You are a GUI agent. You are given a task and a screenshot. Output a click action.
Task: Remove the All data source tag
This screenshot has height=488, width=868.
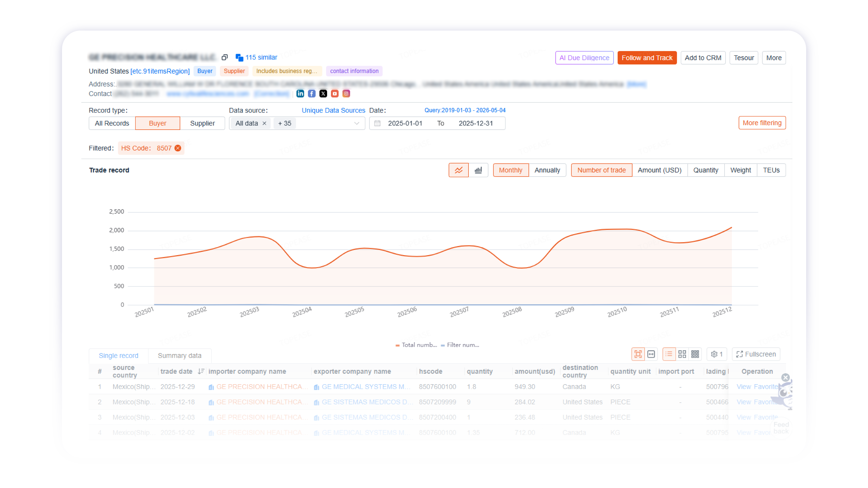[x=264, y=123]
